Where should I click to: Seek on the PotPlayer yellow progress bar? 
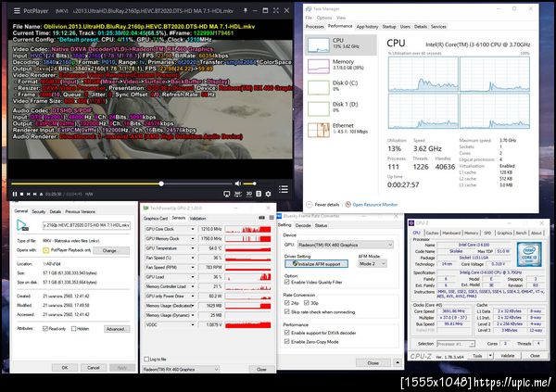click(x=121, y=183)
